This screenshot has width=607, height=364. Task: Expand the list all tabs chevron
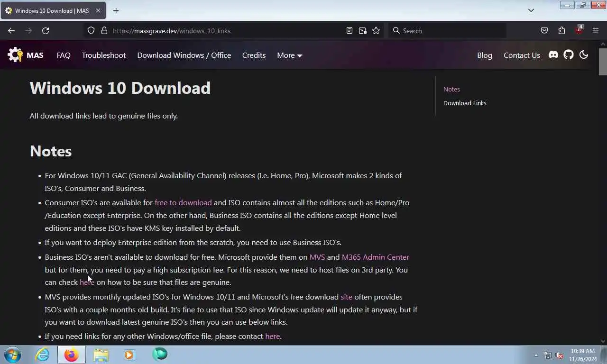click(531, 10)
